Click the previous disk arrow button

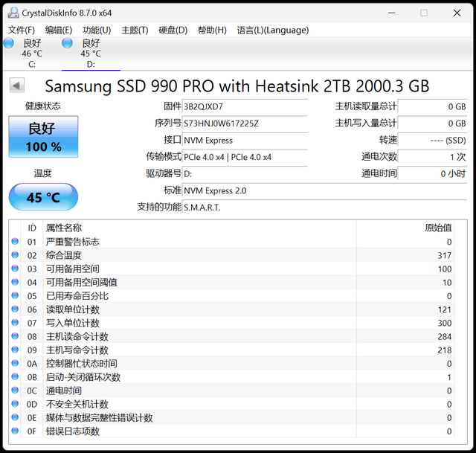click(16, 86)
